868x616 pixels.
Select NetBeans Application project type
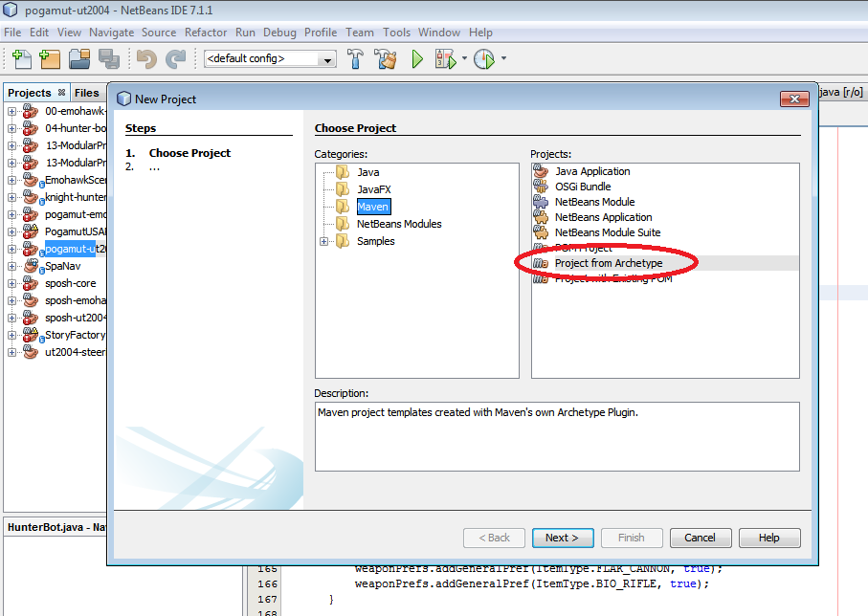click(x=604, y=217)
